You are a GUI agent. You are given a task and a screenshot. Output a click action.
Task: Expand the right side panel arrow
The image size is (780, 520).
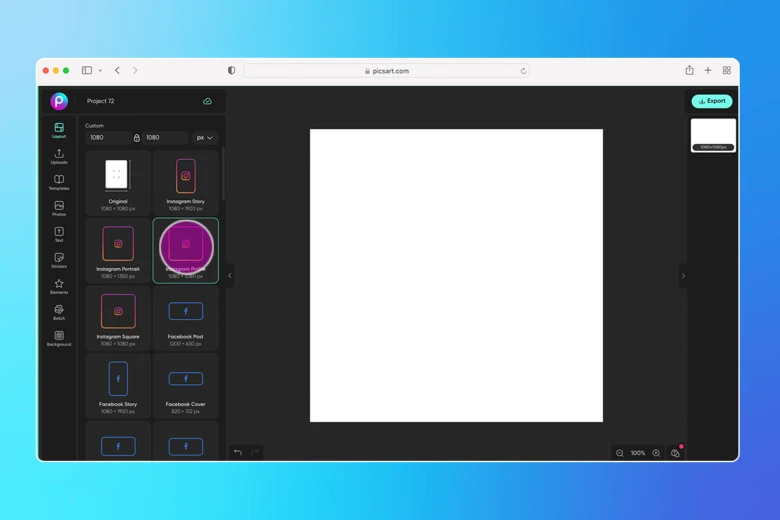[683, 276]
